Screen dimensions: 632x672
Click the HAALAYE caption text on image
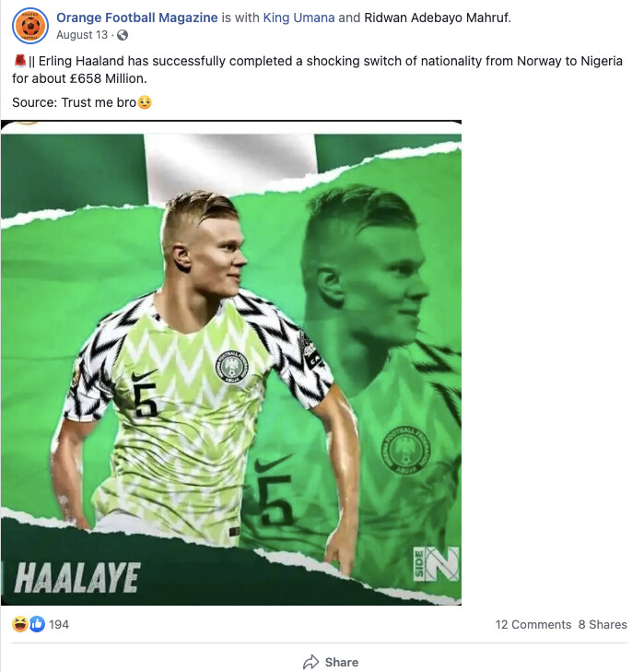click(77, 578)
